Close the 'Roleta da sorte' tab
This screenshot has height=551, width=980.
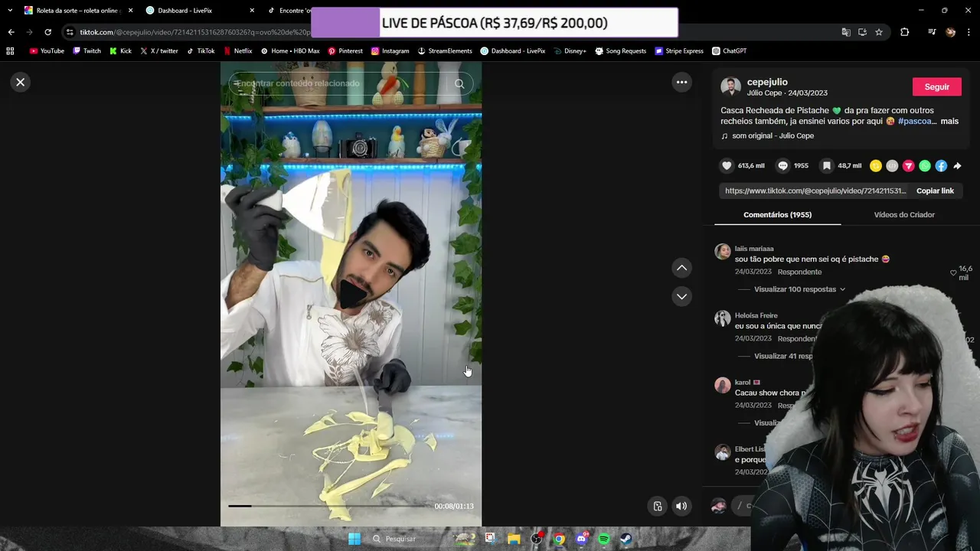point(130,11)
